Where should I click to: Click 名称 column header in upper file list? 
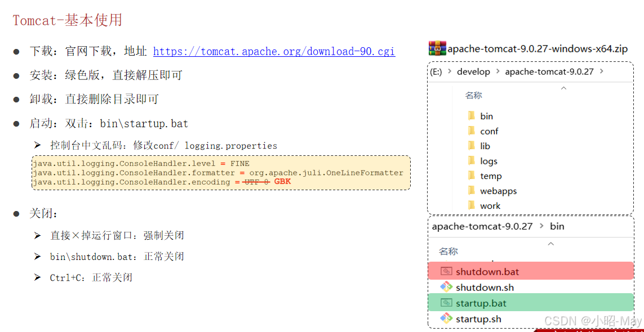(473, 96)
